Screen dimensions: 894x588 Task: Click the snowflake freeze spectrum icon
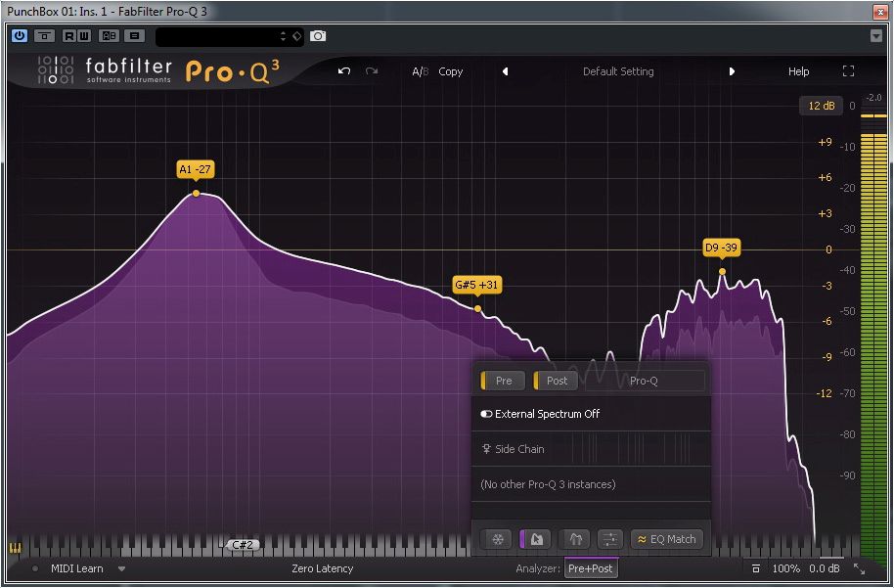498,539
